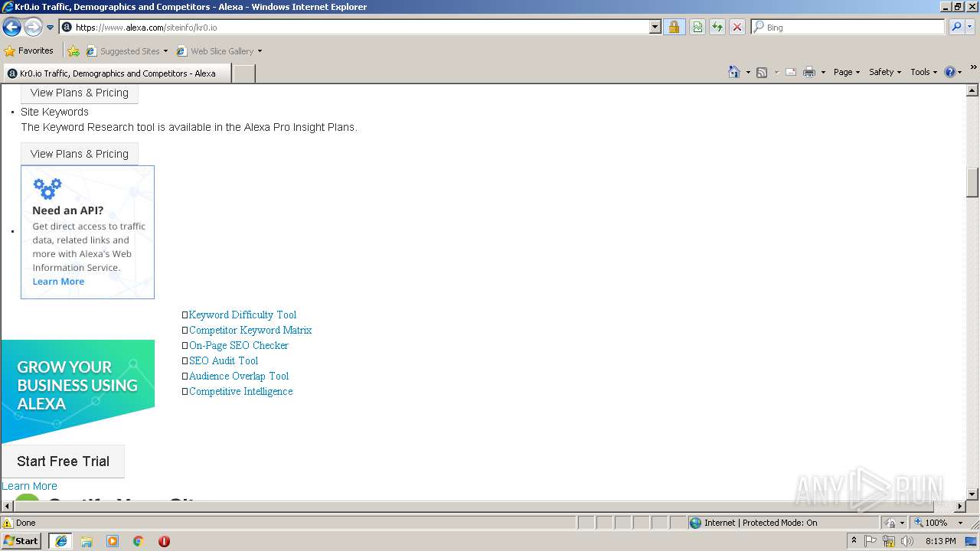The height and width of the screenshot is (551, 980).
Task: Open Windows Explorer folder from taskbar
Action: click(87, 541)
